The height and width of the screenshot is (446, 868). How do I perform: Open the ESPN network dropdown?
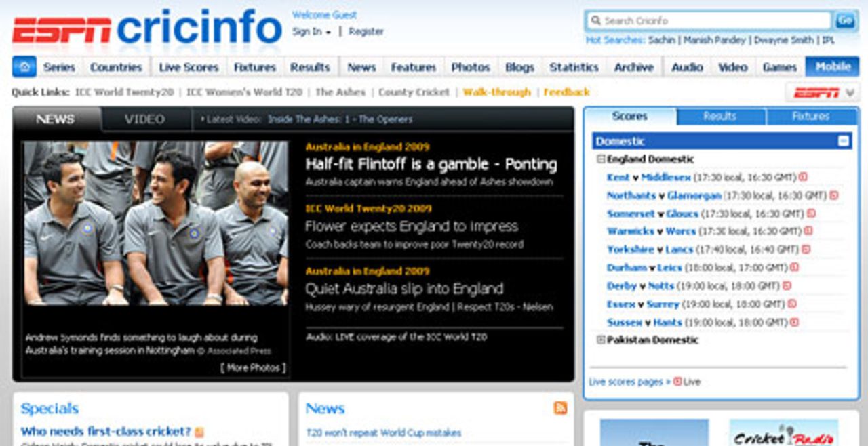click(x=822, y=92)
